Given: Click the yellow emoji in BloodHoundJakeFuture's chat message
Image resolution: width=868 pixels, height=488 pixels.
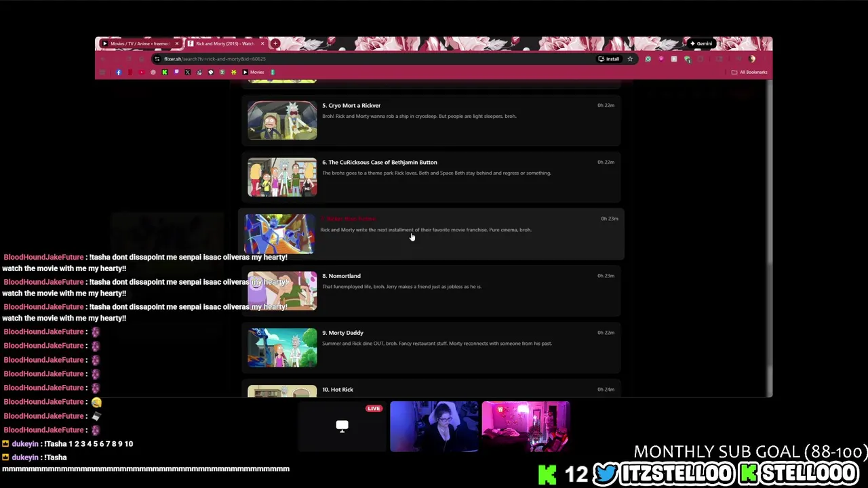Looking at the screenshot, I should pyautogui.click(x=96, y=402).
